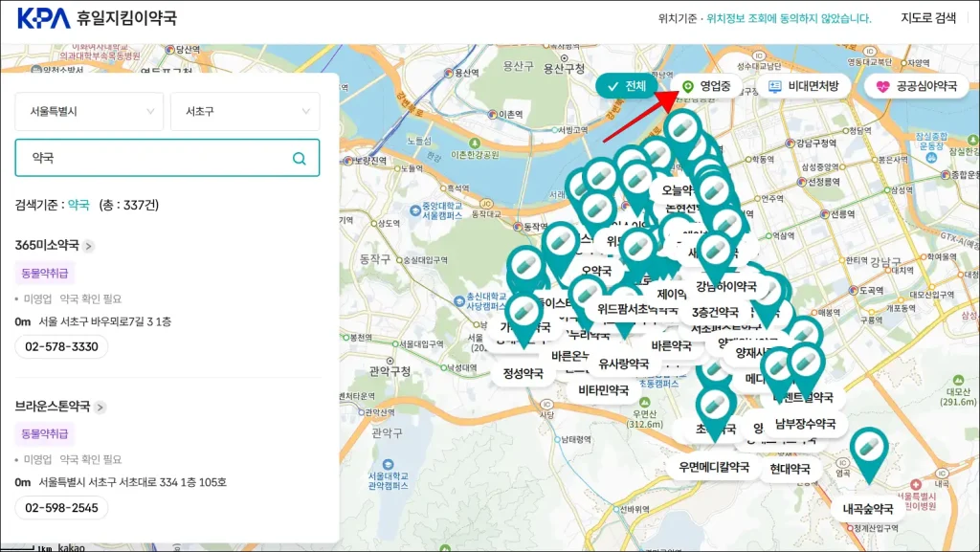This screenshot has height=552, width=980.
Task: Click the location pin icon on 영업중
Action: (687, 87)
